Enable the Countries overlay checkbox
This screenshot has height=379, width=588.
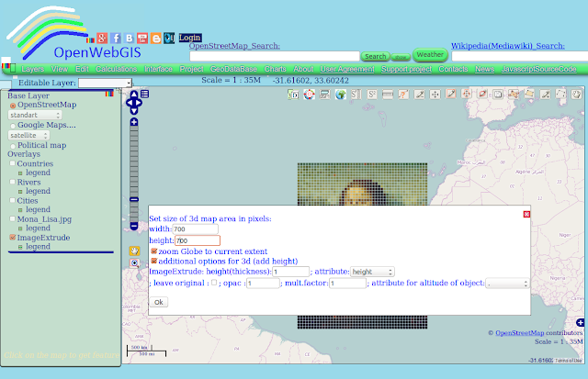12,163
